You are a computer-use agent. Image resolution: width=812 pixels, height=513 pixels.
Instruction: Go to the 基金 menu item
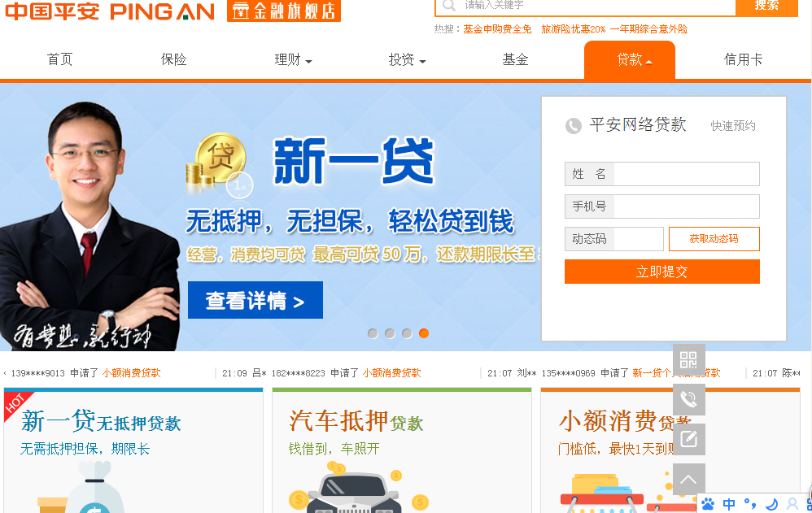(x=515, y=60)
